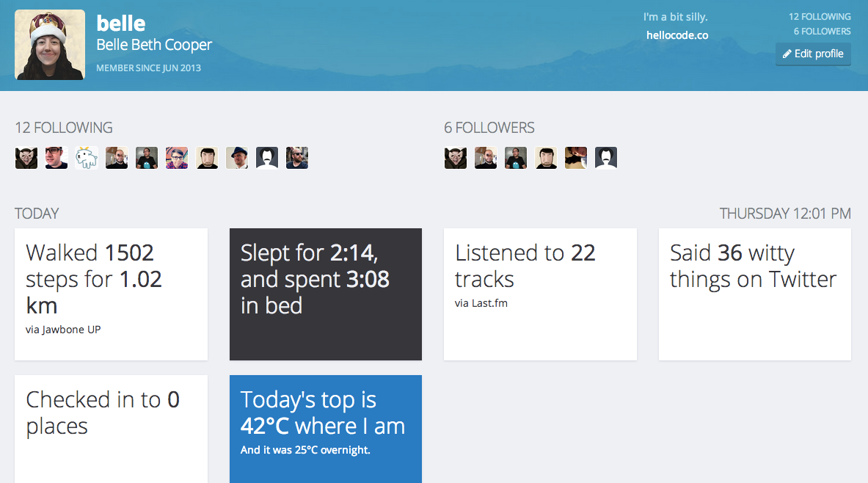Click the Edit profile button
This screenshot has height=483, width=868.
pos(813,54)
